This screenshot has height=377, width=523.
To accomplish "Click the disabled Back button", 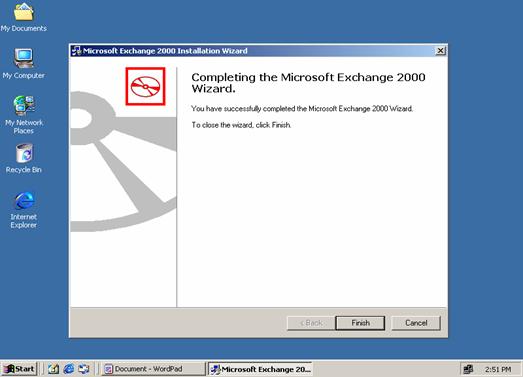I will coord(311,323).
